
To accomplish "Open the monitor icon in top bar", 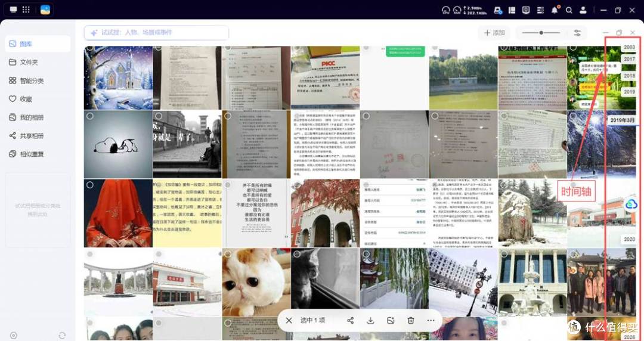I will (526, 10).
